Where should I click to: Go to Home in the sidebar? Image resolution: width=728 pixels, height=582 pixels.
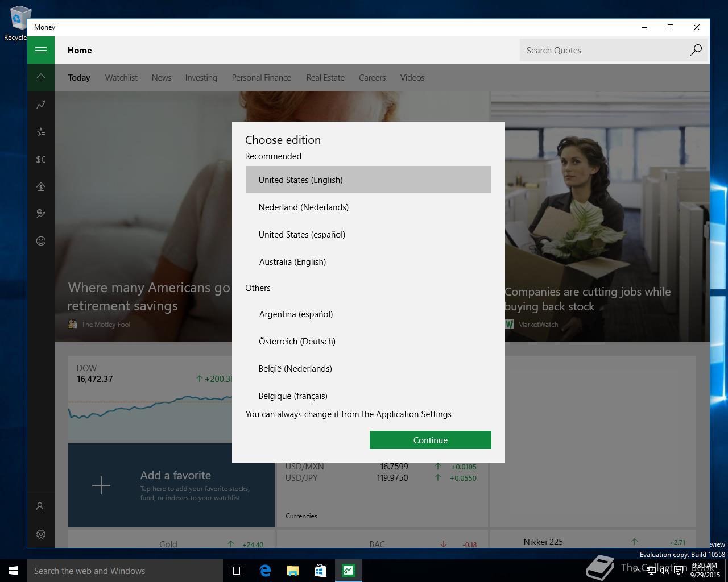41,77
